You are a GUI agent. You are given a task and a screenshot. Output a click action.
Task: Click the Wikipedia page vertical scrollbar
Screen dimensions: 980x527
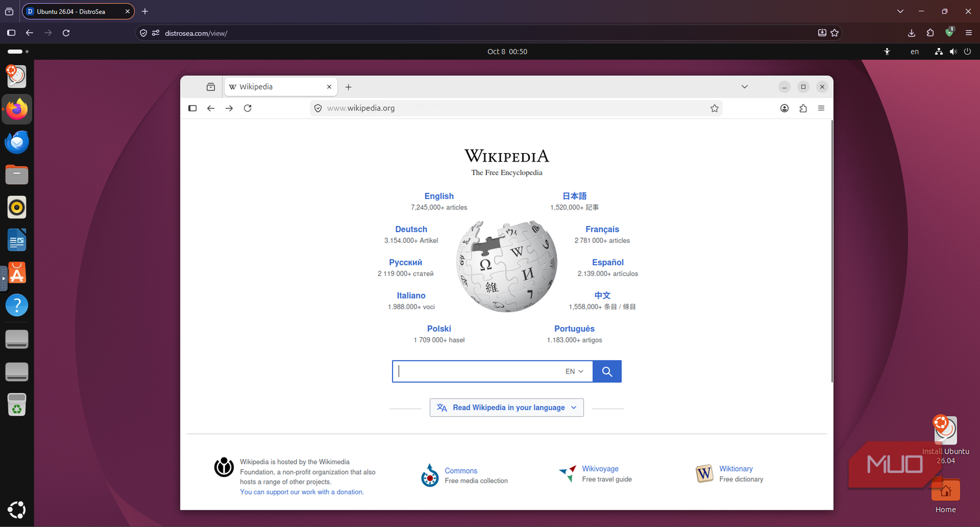tap(832, 251)
